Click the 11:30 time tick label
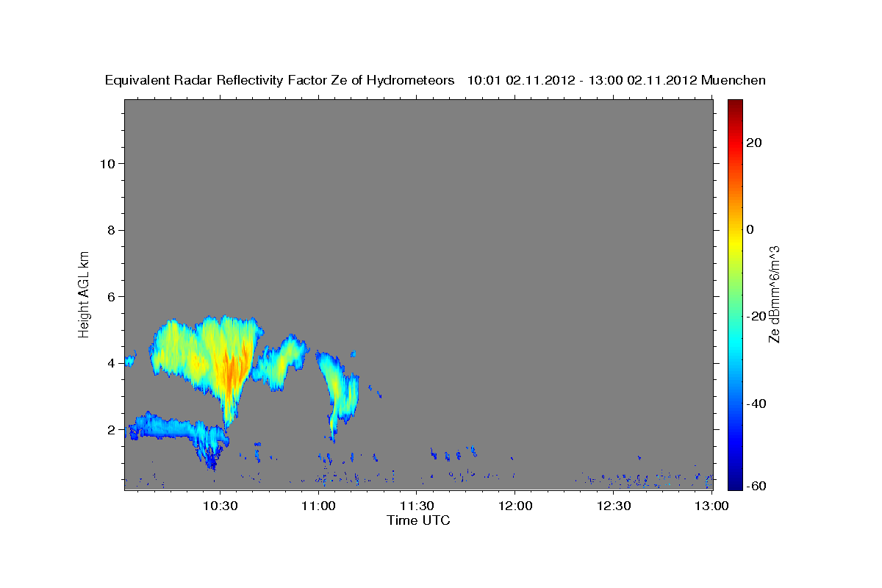 [x=417, y=506]
